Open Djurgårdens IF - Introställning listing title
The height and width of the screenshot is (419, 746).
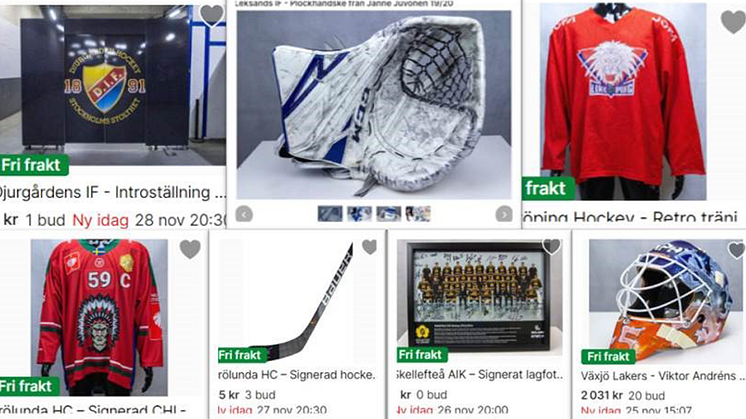coord(111,193)
